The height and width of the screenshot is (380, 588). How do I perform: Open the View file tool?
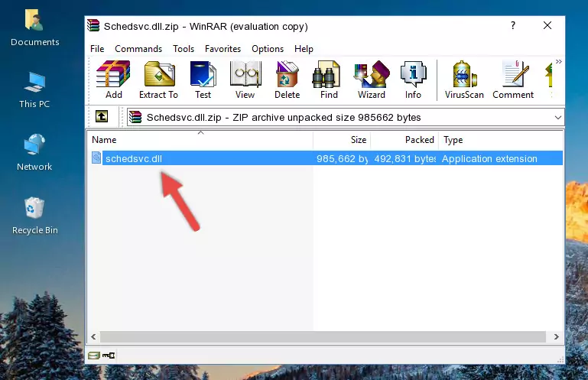tap(245, 80)
